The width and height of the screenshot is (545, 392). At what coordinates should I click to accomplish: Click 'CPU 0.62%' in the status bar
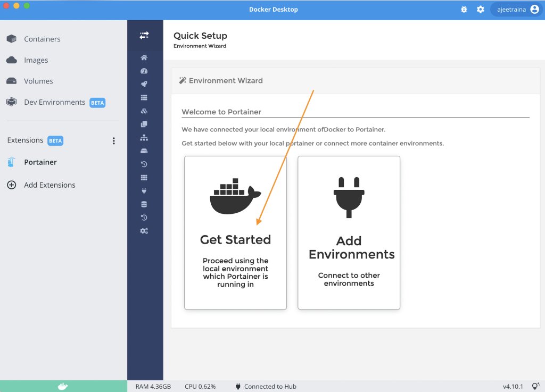[200, 387]
